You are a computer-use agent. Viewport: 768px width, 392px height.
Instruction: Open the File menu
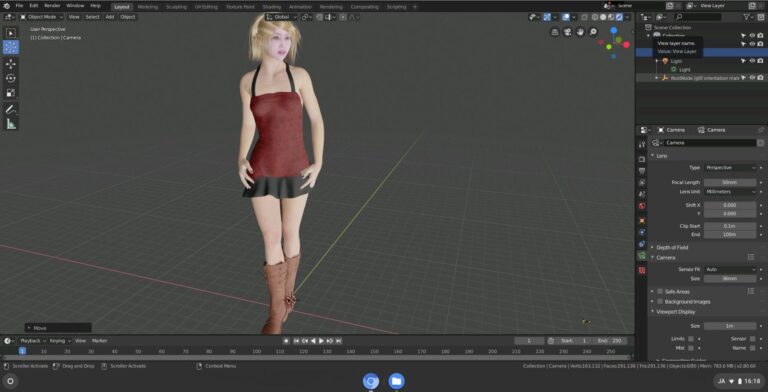19,6
